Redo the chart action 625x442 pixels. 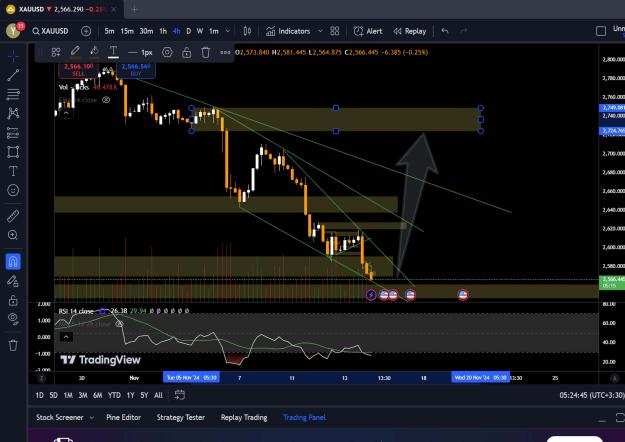464,31
